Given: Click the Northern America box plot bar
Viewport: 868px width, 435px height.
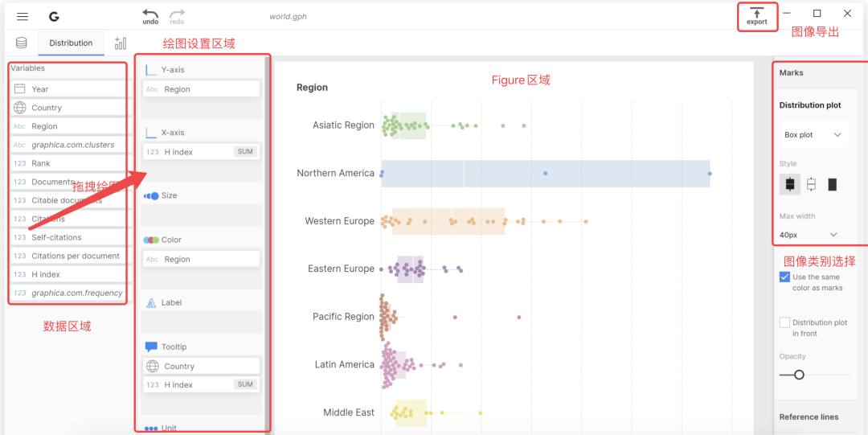Looking at the screenshot, I should [545, 174].
